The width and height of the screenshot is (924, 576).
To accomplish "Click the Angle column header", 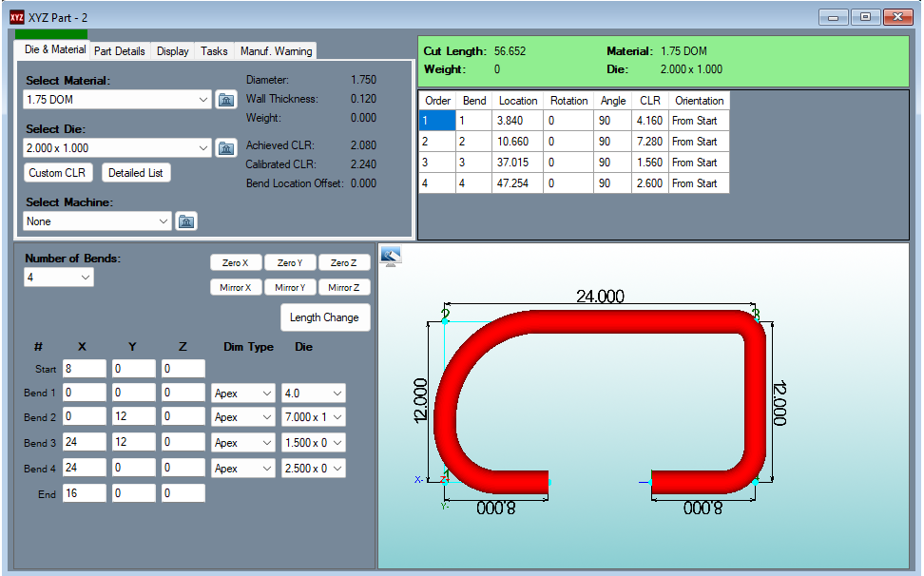I will point(613,101).
